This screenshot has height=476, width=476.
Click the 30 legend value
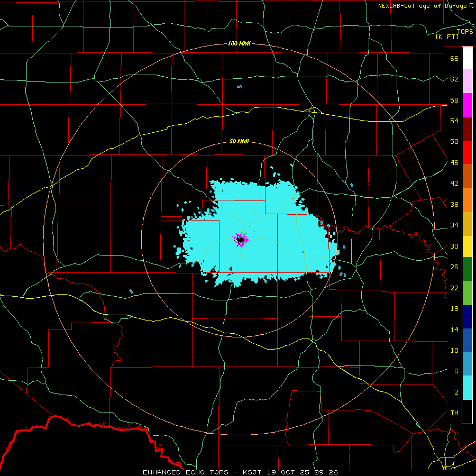pyautogui.click(x=454, y=246)
